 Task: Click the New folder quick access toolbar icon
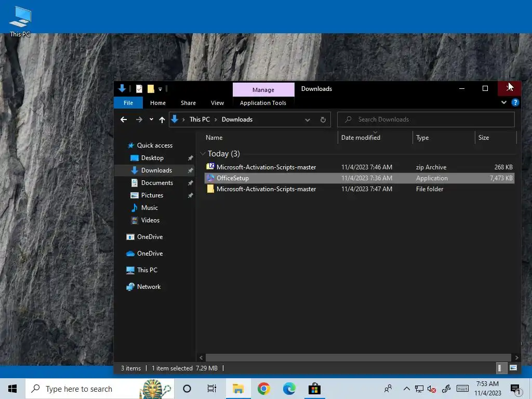coord(151,89)
